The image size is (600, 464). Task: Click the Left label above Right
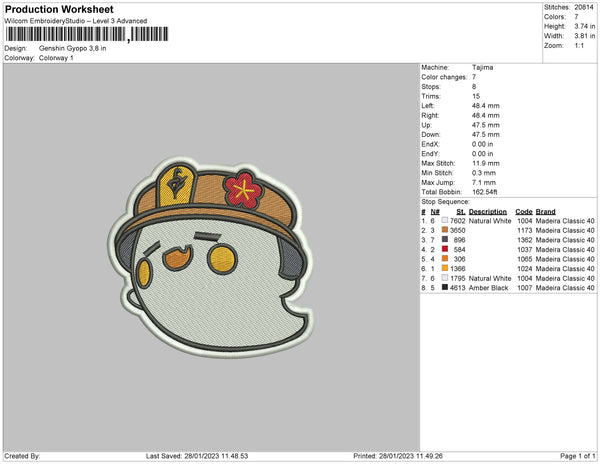[x=427, y=106]
